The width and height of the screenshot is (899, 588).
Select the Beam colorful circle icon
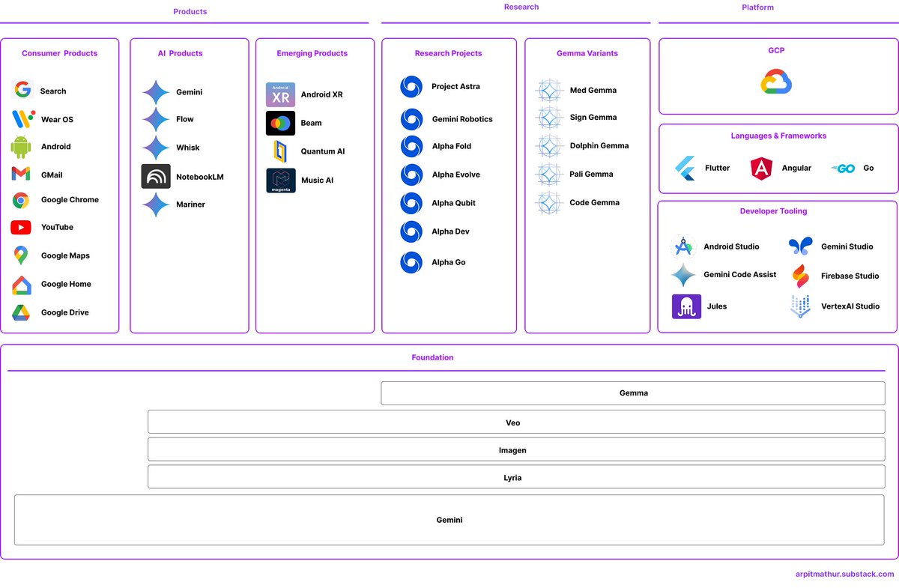tap(281, 123)
